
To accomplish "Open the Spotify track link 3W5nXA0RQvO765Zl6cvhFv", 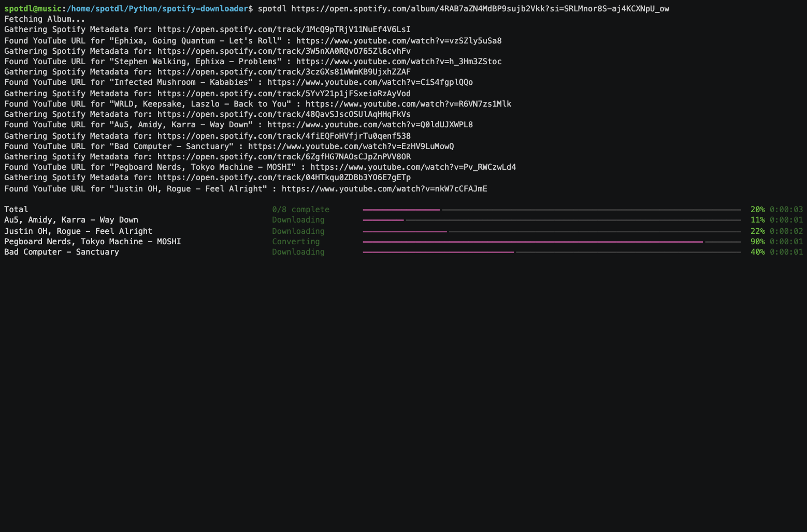I will [284, 51].
